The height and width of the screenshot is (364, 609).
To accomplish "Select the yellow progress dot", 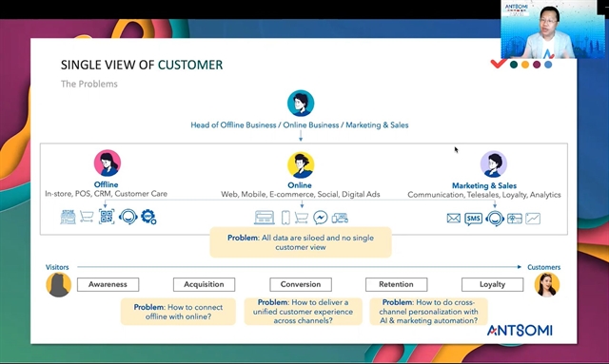I will (x=525, y=65).
